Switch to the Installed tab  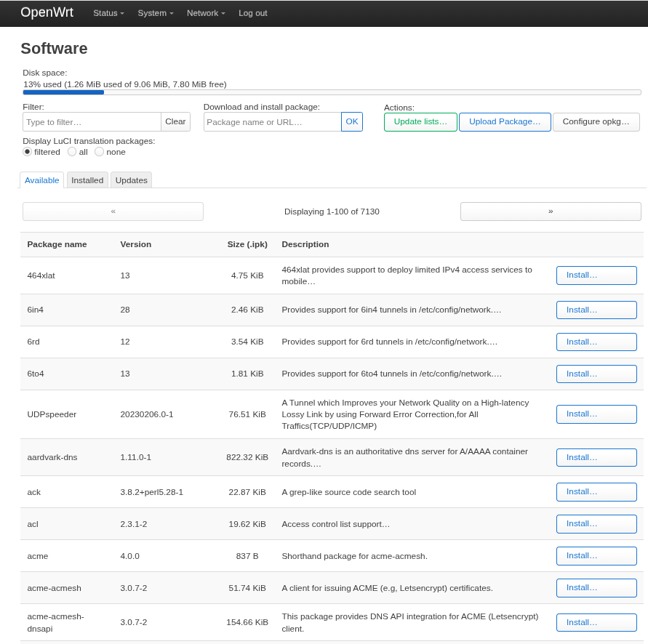point(87,180)
